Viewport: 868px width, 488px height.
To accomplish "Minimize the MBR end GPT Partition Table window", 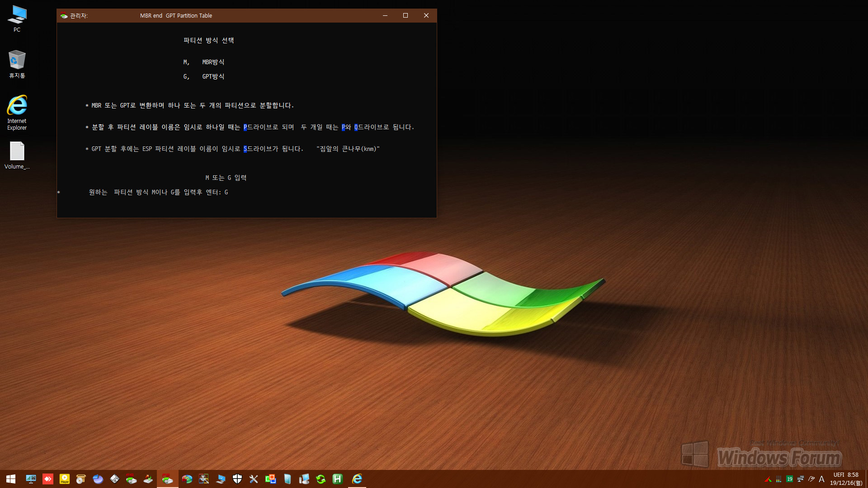I will pos(385,15).
